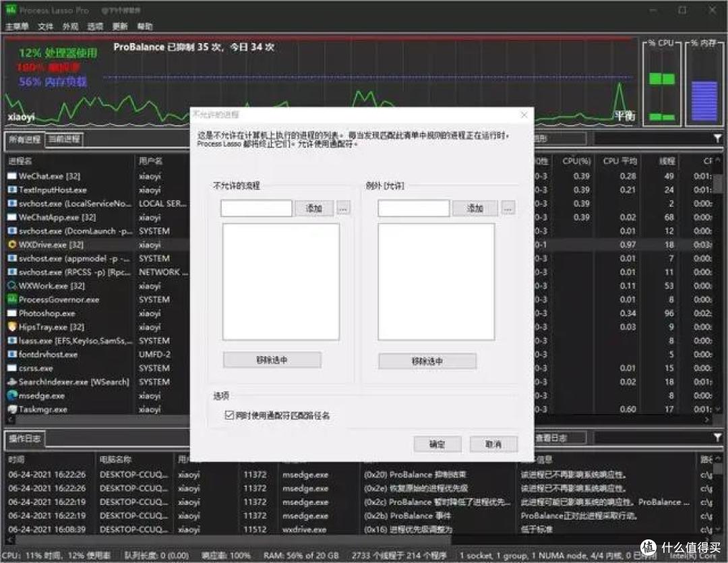The width and height of the screenshot is (728, 563).
Task: Select the fontdrvhost.exe process icon
Action: (12, 355)
